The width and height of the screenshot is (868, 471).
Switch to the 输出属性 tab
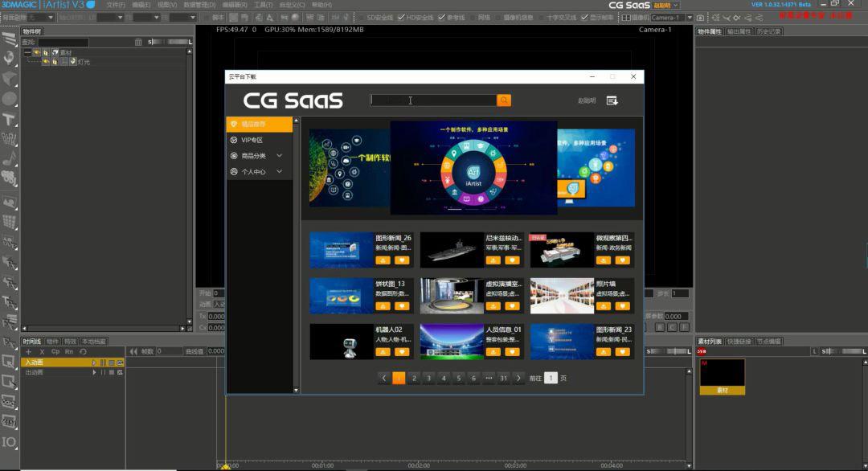739,31
